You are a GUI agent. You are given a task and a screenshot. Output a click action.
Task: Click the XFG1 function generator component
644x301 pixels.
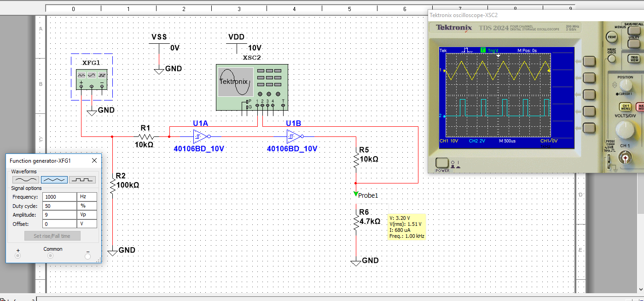point(92,76)
